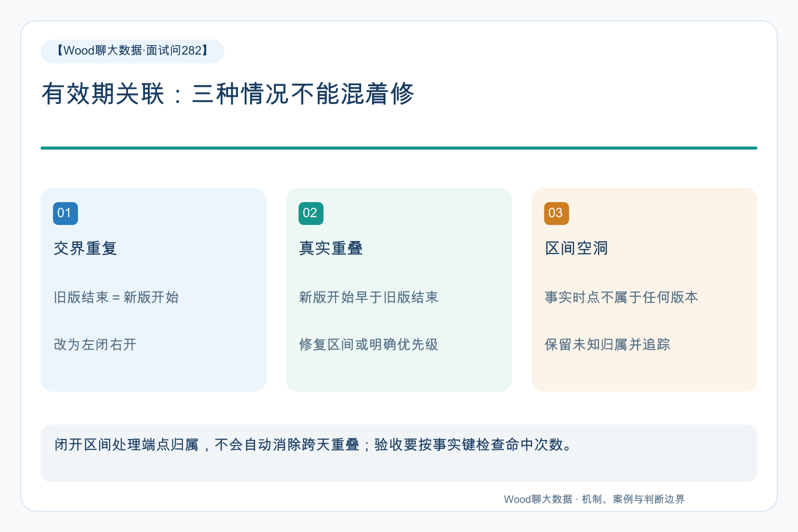This screenshot has width=798, height=532.
Task: Click the tag 【Wood聊大数据·面试问282】
Action: pyautogui.click(x=132, y=51)
